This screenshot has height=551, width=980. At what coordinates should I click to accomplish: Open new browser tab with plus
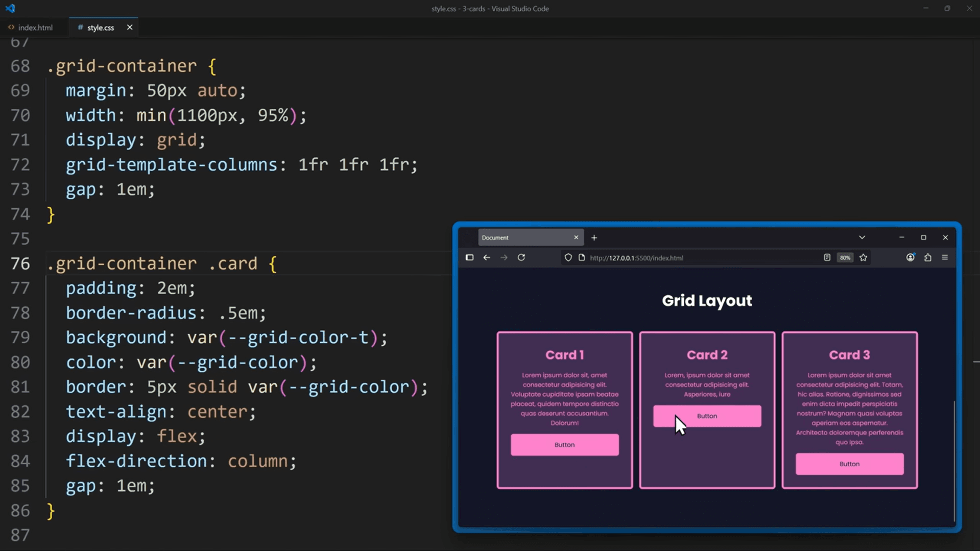click(x=594, y=238)
